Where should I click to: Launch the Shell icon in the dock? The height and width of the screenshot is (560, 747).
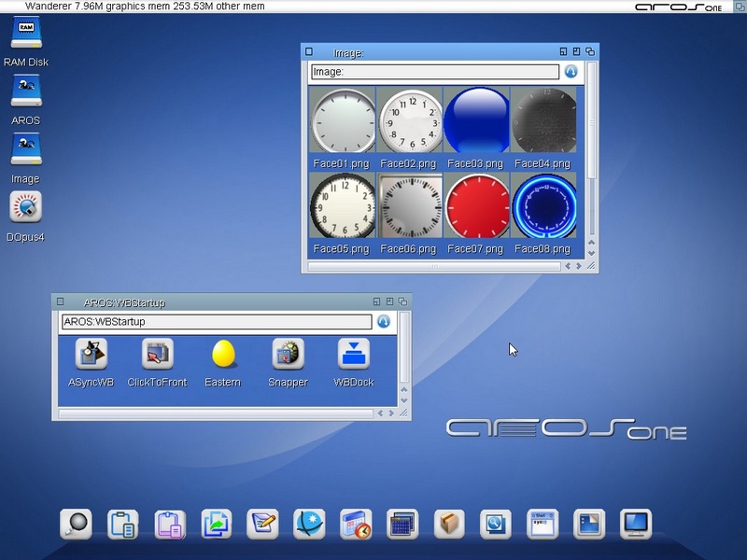point(543,525)
